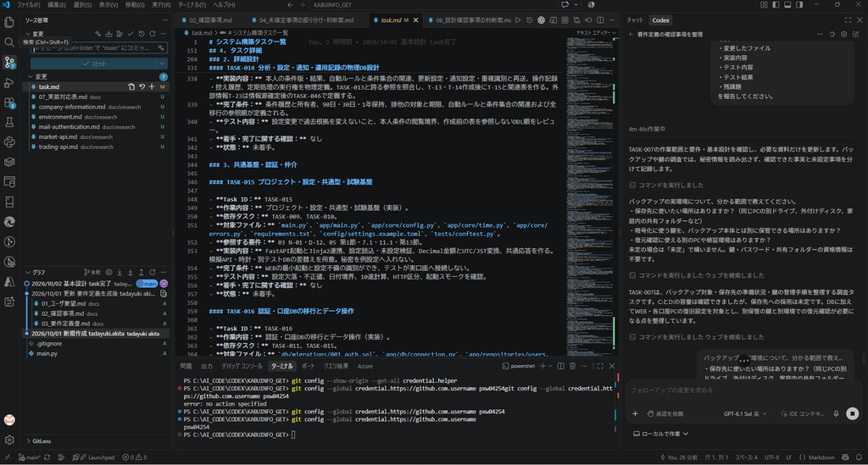The width and height of the screenshot is (868, 465).
Task: Click the コミット button
Action: point(93,64)
